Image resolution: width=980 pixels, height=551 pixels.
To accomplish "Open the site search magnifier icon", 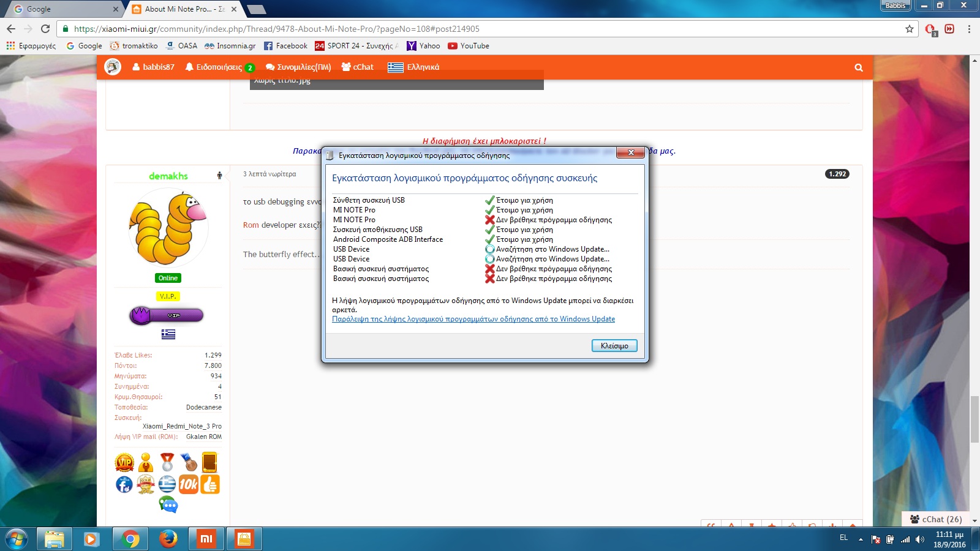I will coord(859,67).
